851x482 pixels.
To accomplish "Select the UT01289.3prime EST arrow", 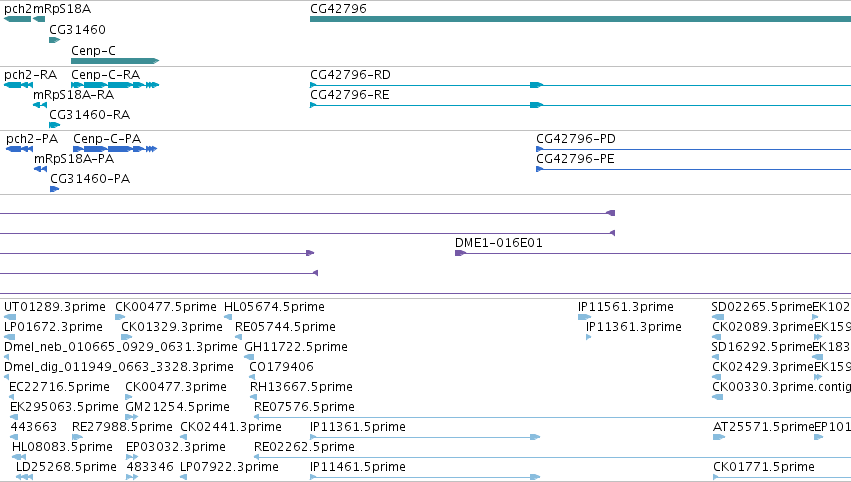I will [x=10, y=317].
